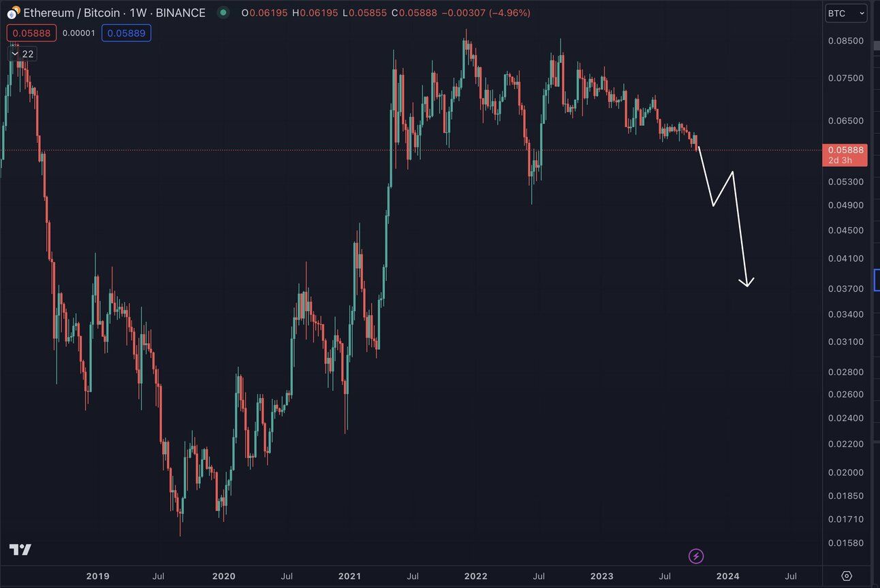Click the 2024 label on time axis

[727, 576]
